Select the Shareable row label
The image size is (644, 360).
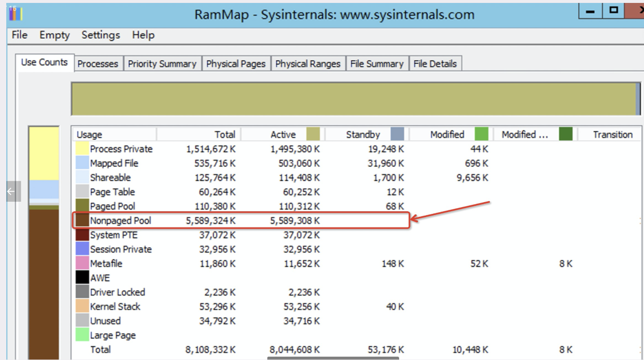click(x=111, y=177)
